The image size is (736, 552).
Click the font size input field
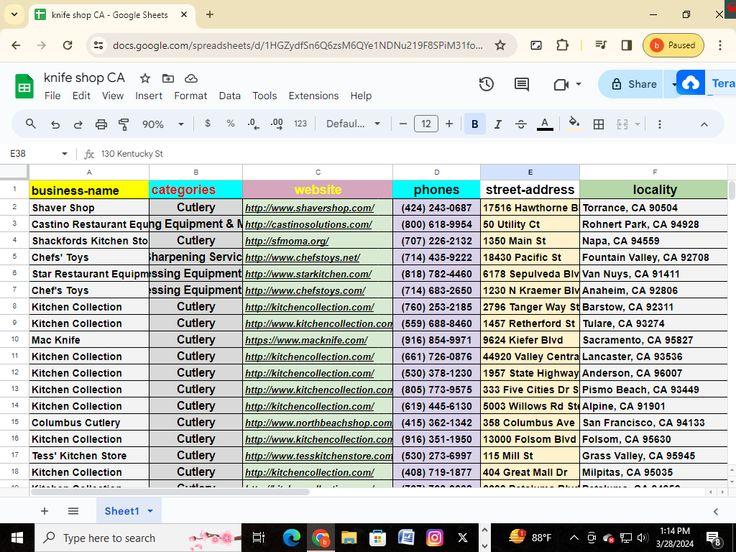click(x=426, y=124)
